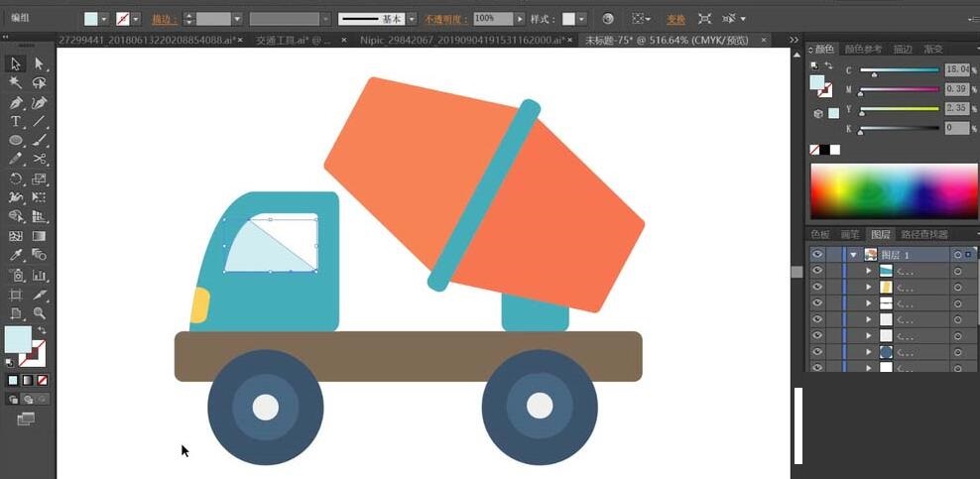
Task: Select the black arrow Selection tool
Action: 16,63
